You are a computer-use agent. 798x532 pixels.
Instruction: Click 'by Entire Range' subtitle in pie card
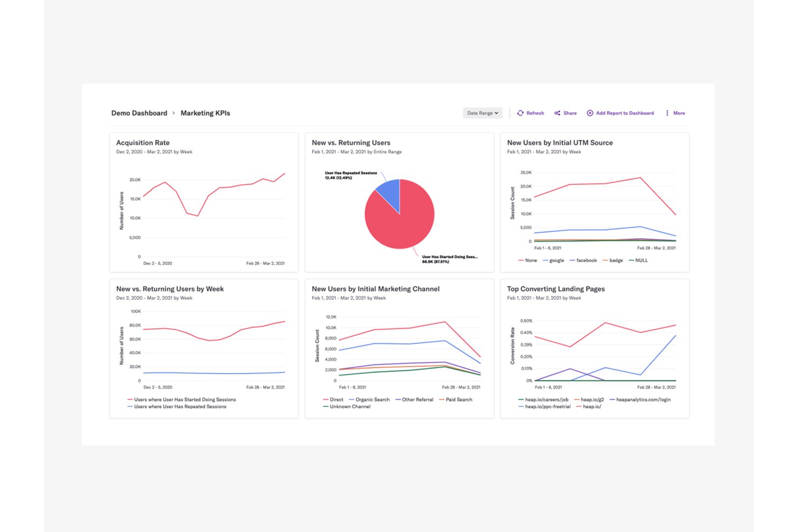click(384, 152)
